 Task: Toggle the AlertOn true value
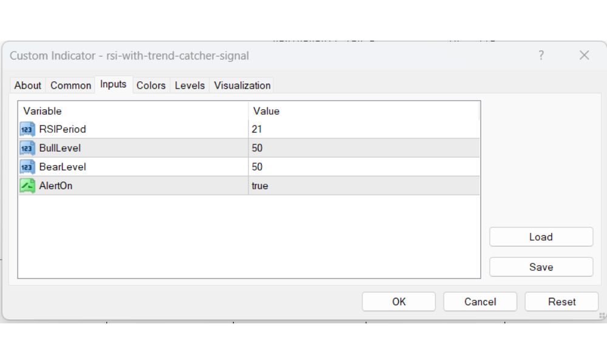coord(364,186)
